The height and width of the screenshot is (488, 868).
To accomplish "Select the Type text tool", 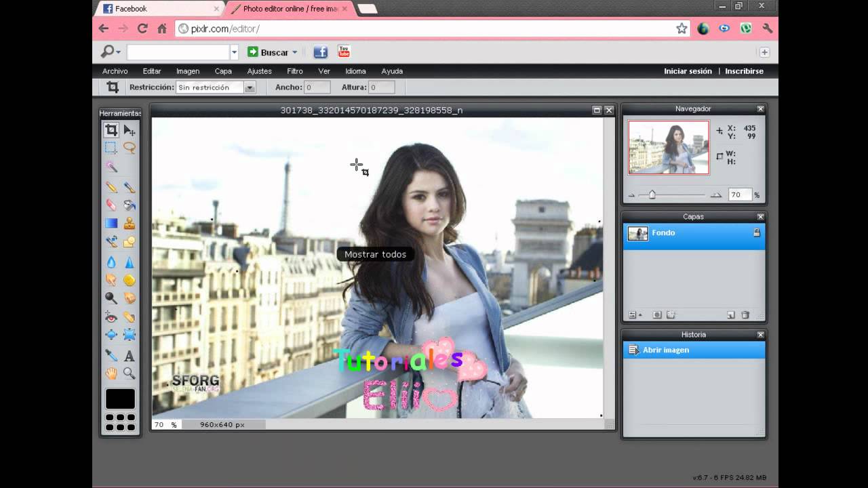I will point(129,355).
